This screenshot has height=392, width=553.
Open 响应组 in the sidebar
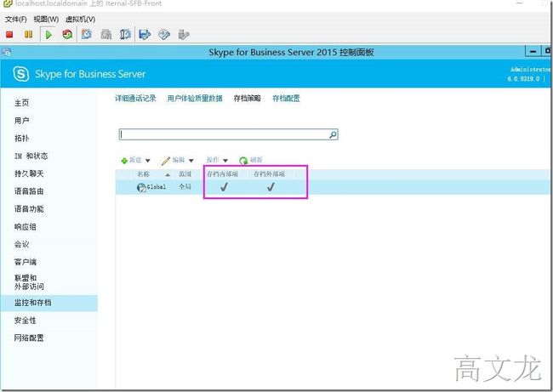click(x=25, y=227)
